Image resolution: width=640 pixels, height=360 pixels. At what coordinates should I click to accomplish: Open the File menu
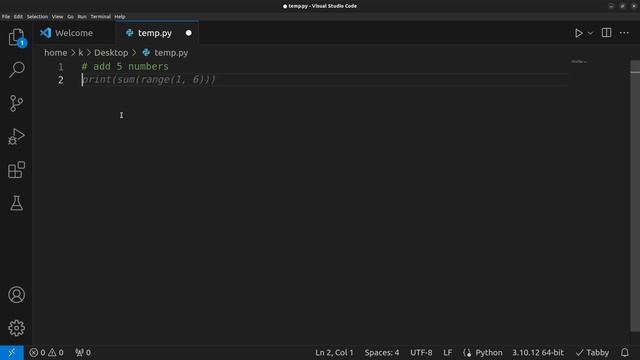tap(6, 17)
